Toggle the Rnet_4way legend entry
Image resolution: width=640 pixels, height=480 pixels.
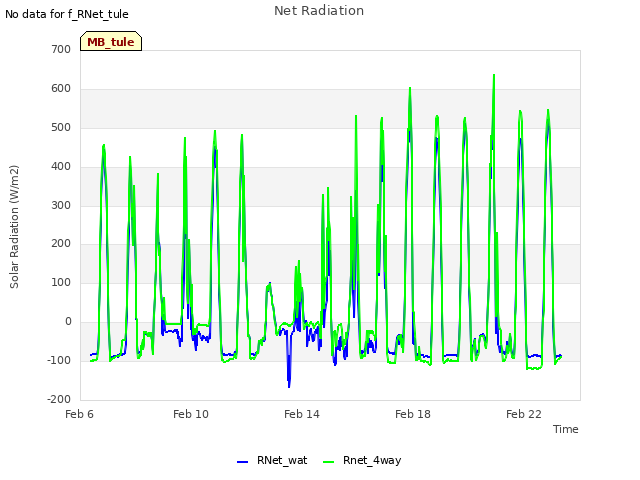(362, 460)
